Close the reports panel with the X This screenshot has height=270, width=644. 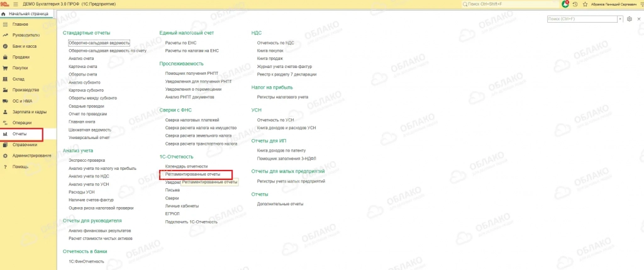(x=639, y=19)
